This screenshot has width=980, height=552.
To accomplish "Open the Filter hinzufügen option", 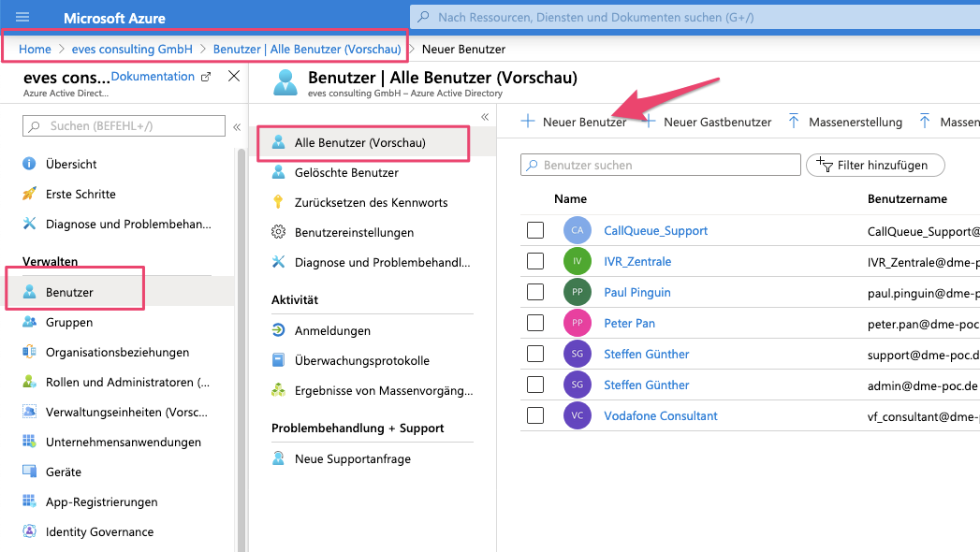I will 875,166.
